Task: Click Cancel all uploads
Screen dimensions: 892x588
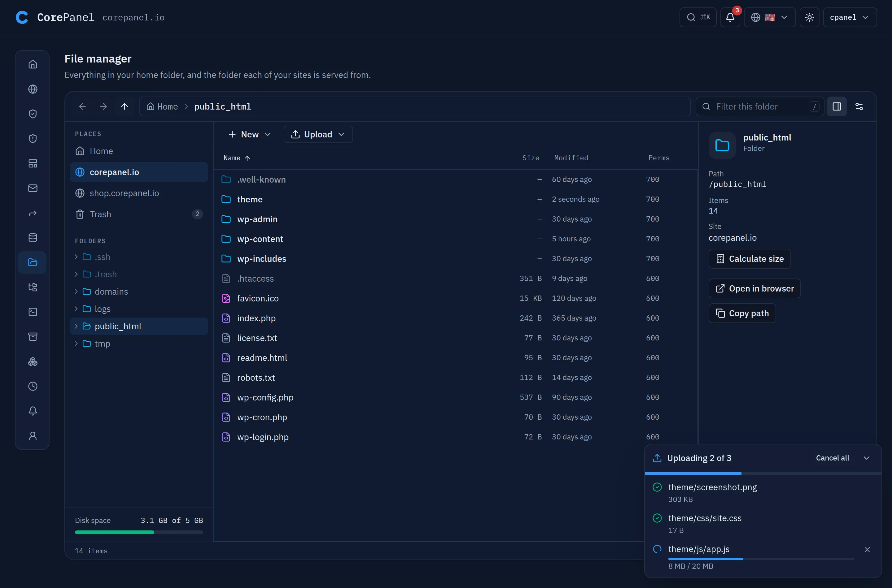Action: [832, 458]
